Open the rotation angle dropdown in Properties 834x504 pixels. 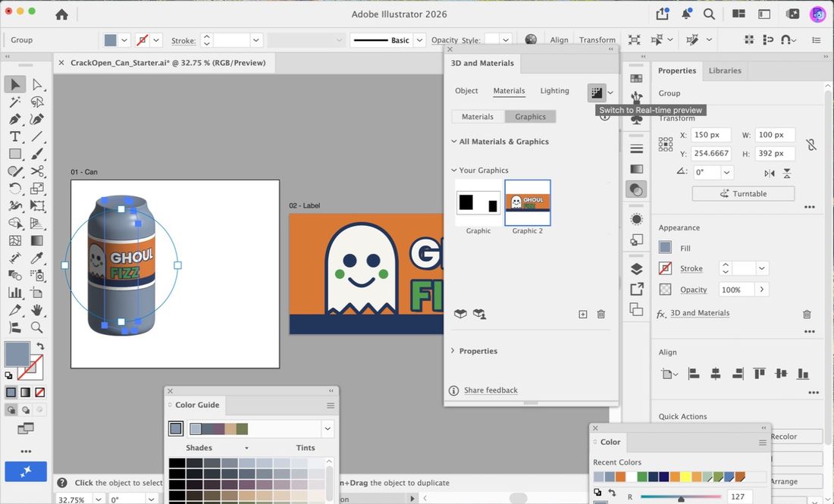[x=726, y=172]
